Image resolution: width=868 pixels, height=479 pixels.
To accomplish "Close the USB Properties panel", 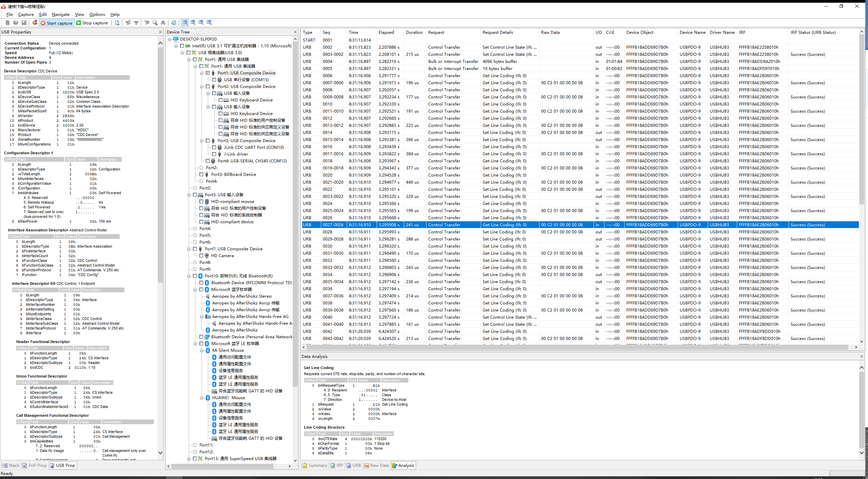I will point(160,32).
